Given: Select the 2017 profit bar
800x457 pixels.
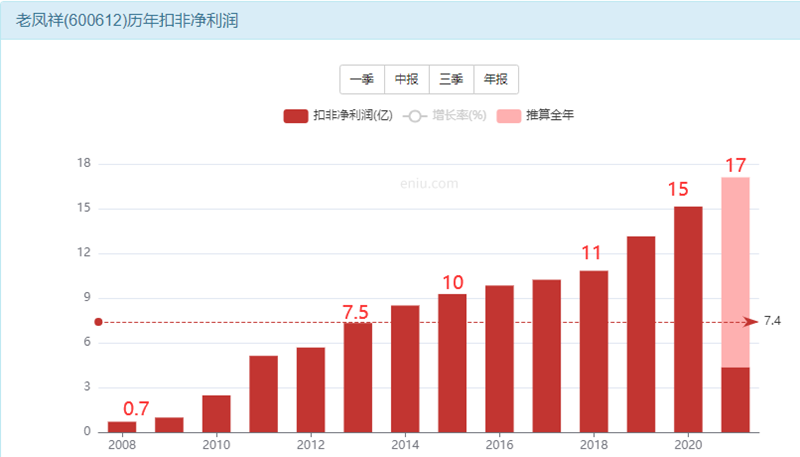Looking at the screenshot, I should coord(547,356).
